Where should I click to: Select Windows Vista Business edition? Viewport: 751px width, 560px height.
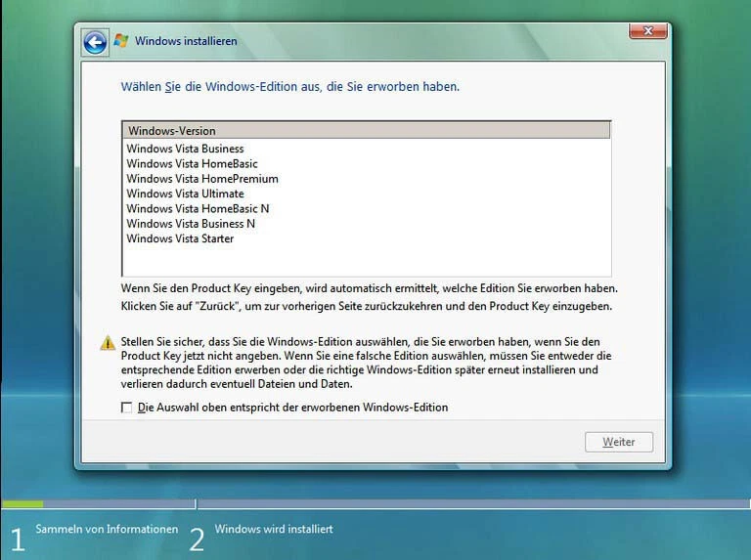pyautogui.click(x=367, y=149)
